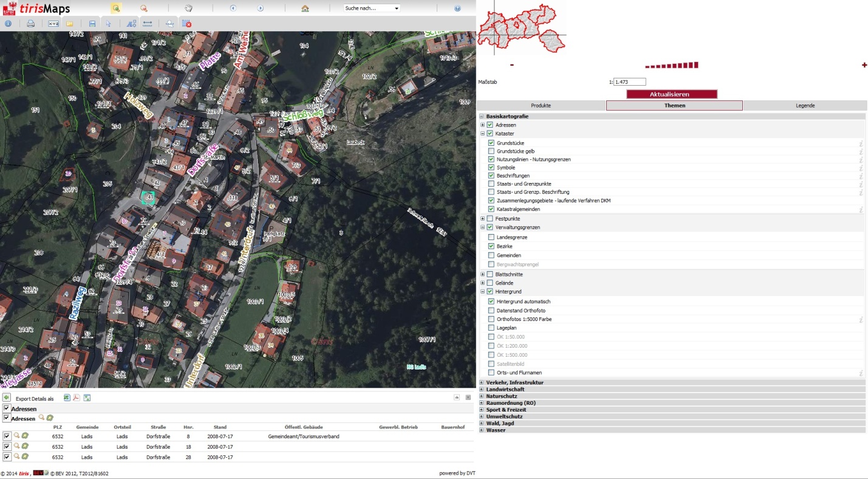Click the green back arrow in results panel

(7, 398)
